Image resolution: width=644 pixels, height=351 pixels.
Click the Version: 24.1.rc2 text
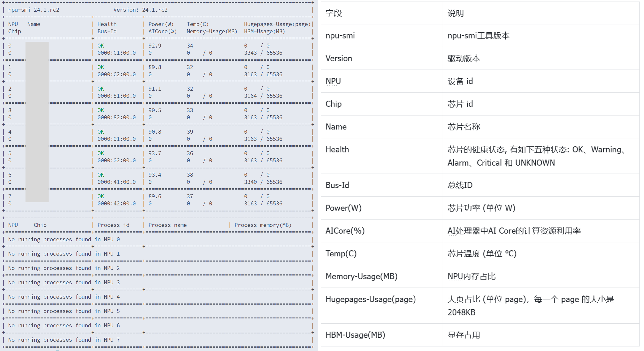pyautogui.click(x=140, y=10)
